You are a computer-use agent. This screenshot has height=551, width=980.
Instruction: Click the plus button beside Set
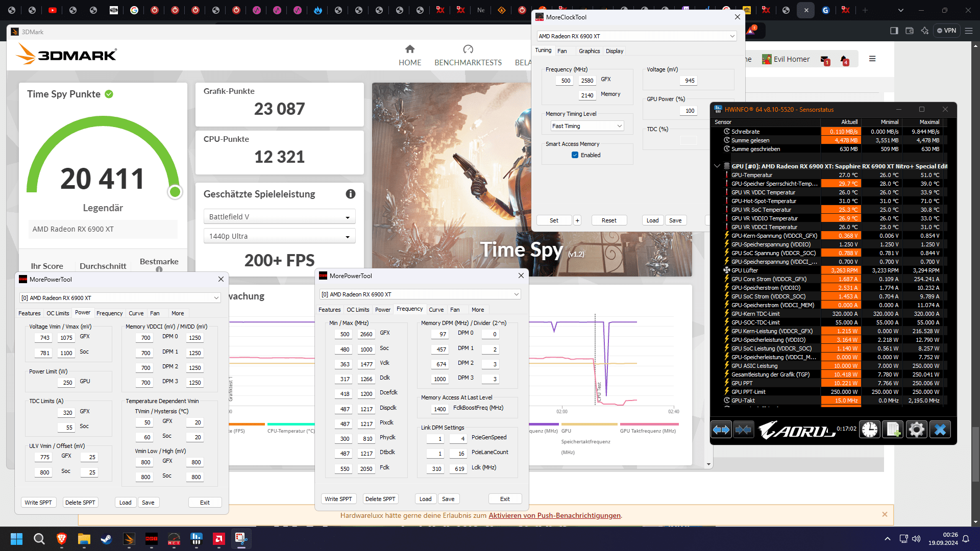577,220
